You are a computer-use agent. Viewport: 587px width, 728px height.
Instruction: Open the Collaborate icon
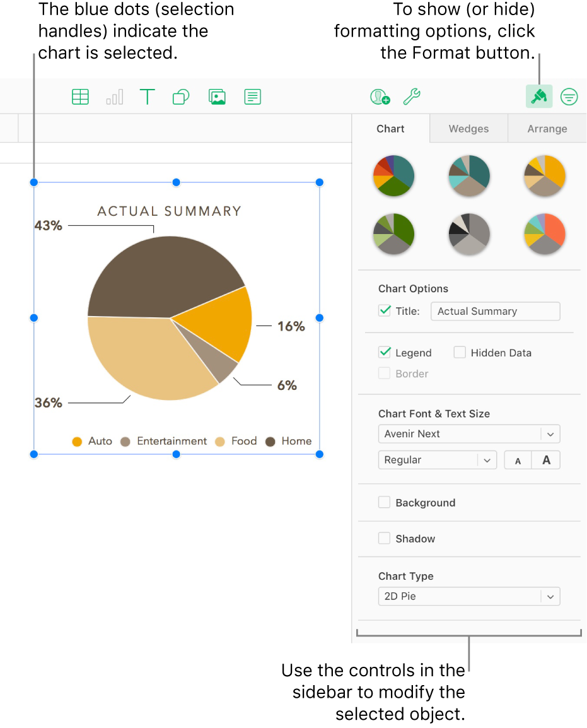[380, 97]
